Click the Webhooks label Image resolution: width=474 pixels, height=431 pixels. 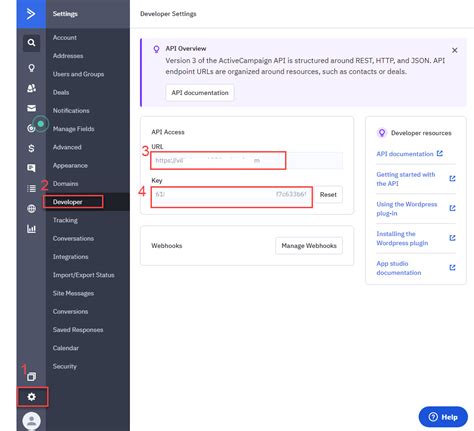(167, 246)
